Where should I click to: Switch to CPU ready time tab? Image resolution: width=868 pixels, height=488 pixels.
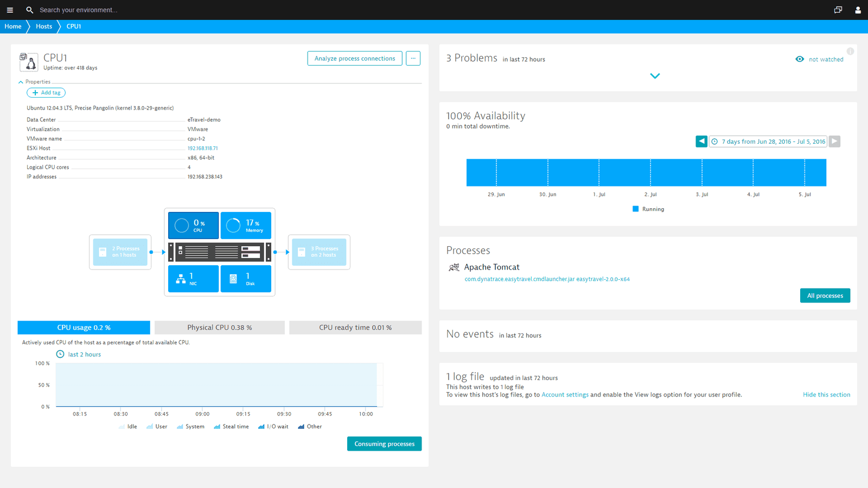(x=355, y=328)
